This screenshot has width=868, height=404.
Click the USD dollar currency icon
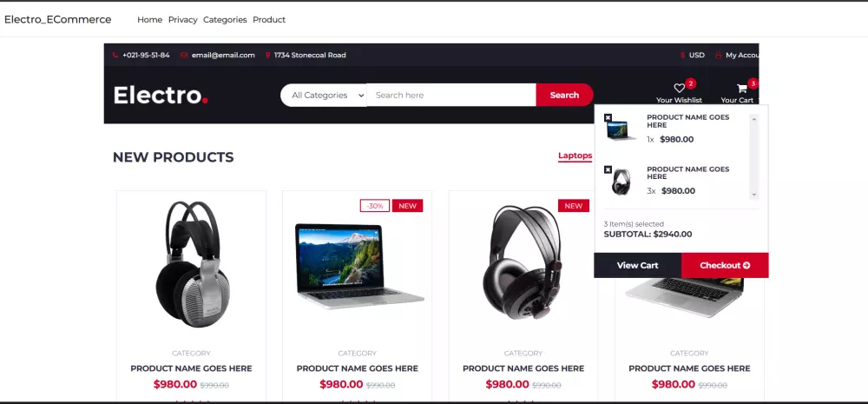coord(682,55)
